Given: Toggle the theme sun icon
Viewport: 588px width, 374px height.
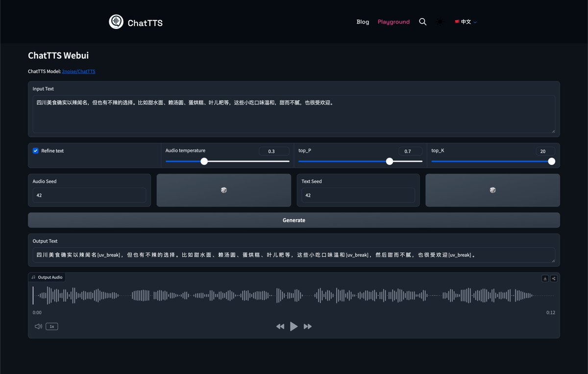Looking at the screenshot, I should pyautogui.click(x=440, y=22).
